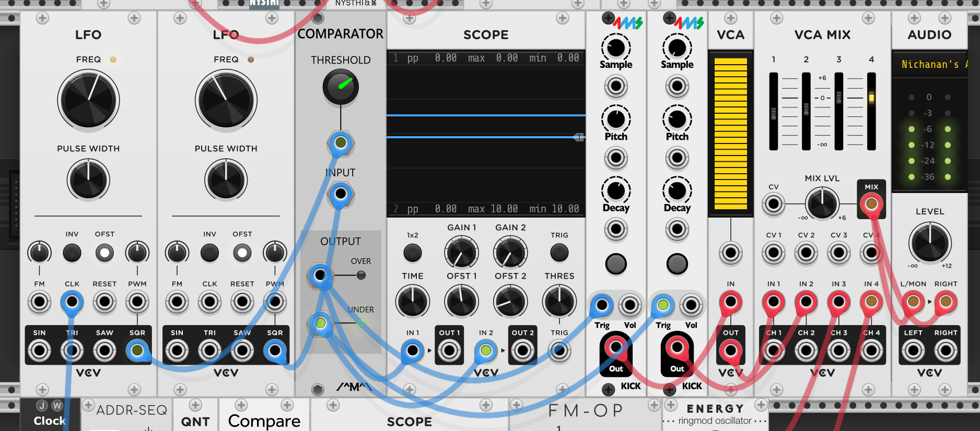Click second LFO SIN output jack

[177, 351]
